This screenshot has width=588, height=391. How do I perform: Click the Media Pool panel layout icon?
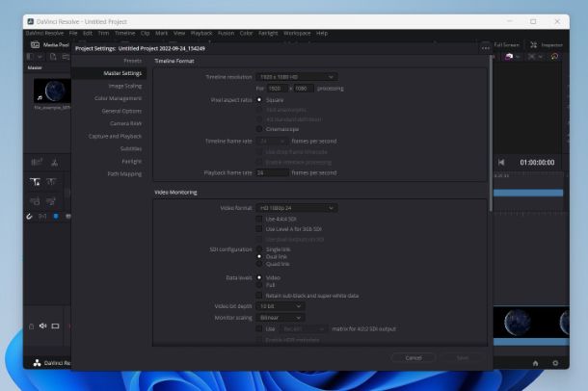click(x=30, y=57)
